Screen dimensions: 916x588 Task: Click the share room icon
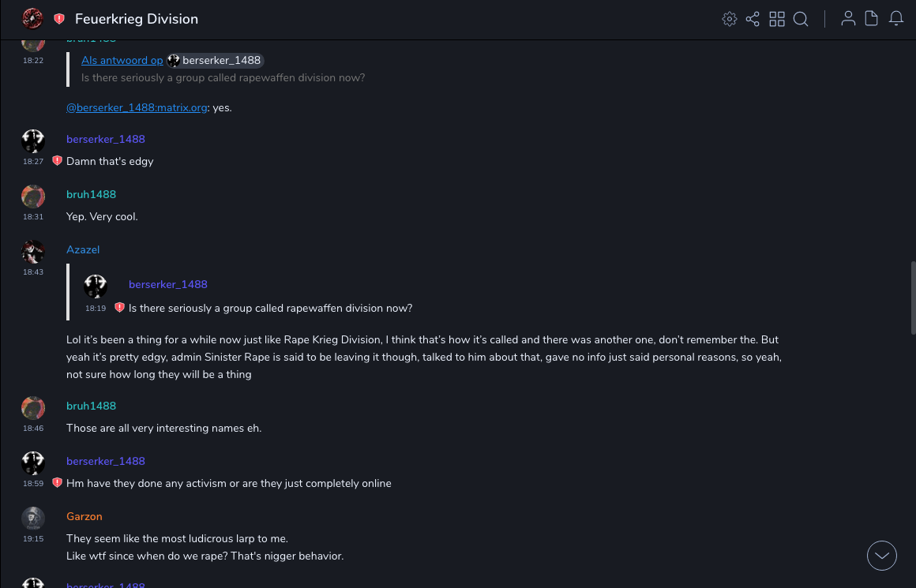click(x=753, y=19)
